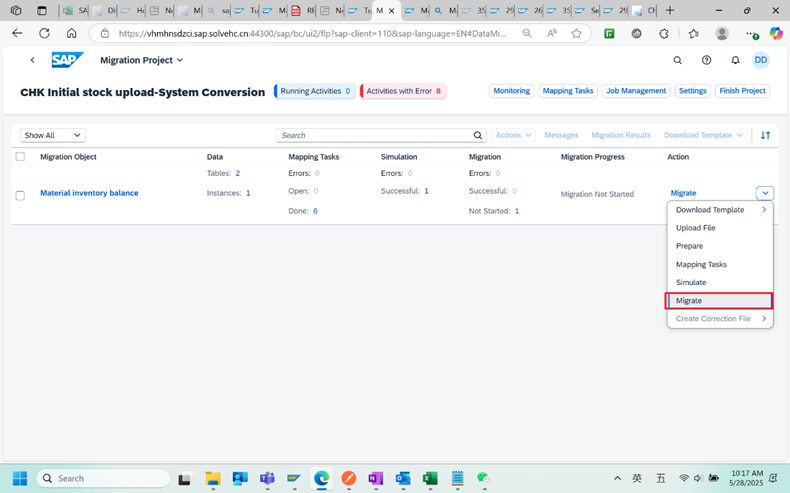Image resolution: width=790 pixels, height=493 pixels.
Task: Open the Monitoring button
Action: (x=511, y=91)
